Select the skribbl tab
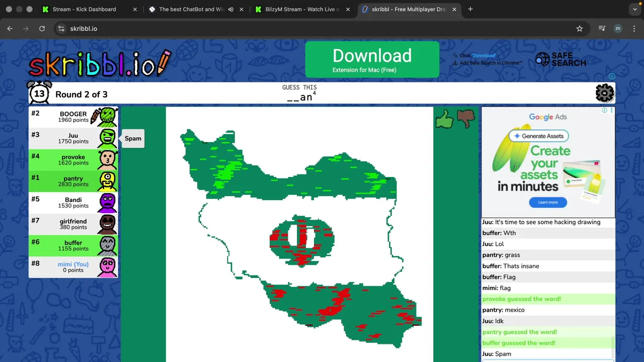The image size is (644, 362). pyautogui.click(x=408, y=9)
